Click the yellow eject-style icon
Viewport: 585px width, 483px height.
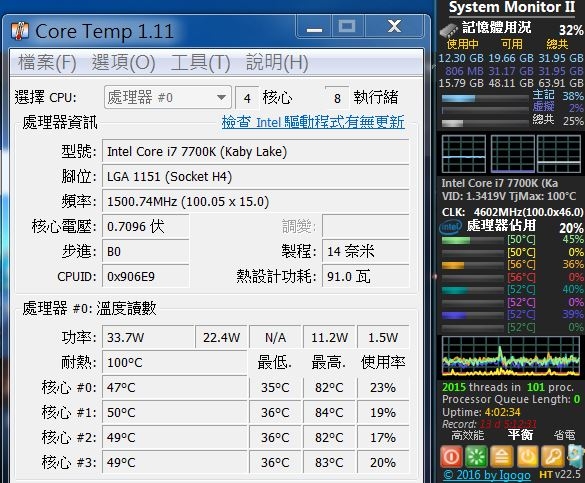point(501,456)
